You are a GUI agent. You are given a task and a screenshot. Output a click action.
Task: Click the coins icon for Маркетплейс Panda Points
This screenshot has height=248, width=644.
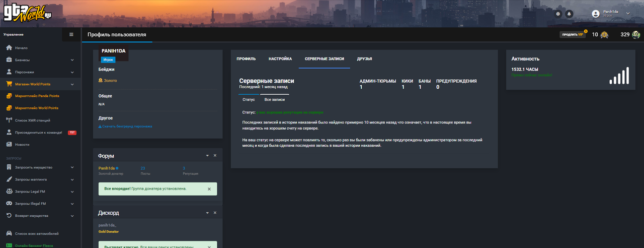click(x=9, y=96)
